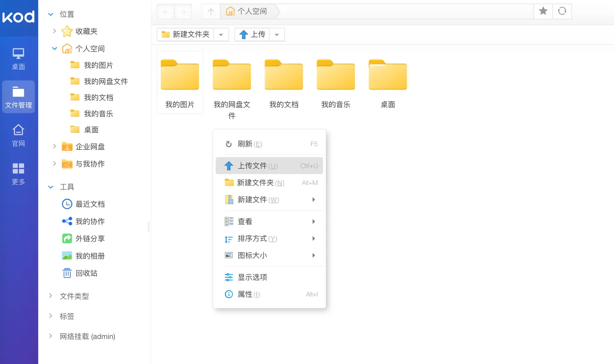Select 我的文档 in the sidebar tree
Screen dimensions: 614x364
coord(98,97)
